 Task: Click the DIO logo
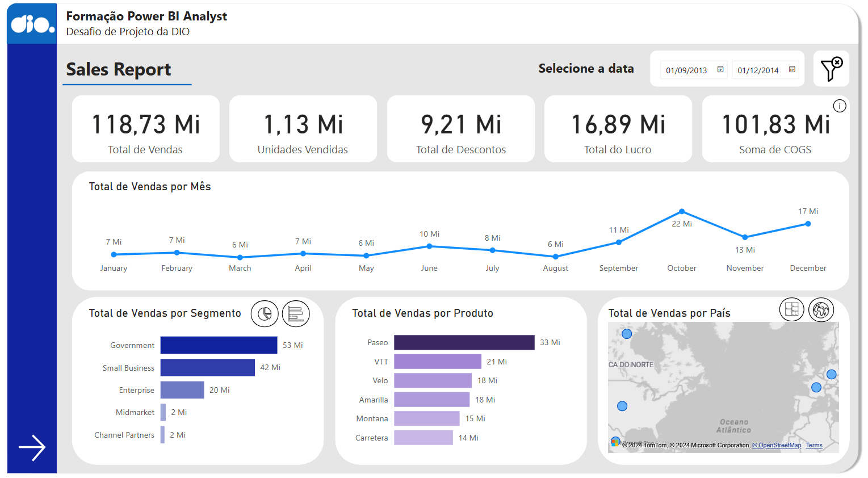pos(32,24)
